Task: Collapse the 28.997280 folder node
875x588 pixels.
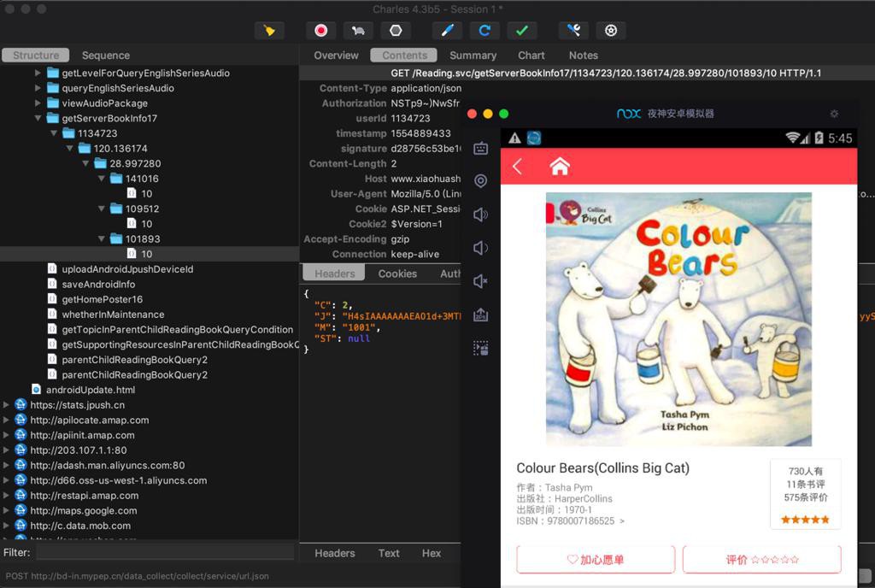Action: coord(85,163)
